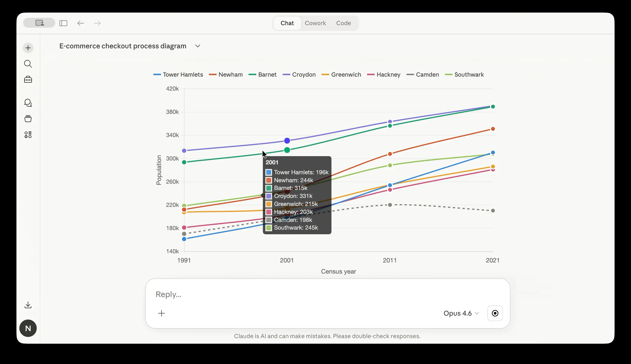Open the projects stack icon
The height and width of the screenshot is (364, 631).
point(28,119)
